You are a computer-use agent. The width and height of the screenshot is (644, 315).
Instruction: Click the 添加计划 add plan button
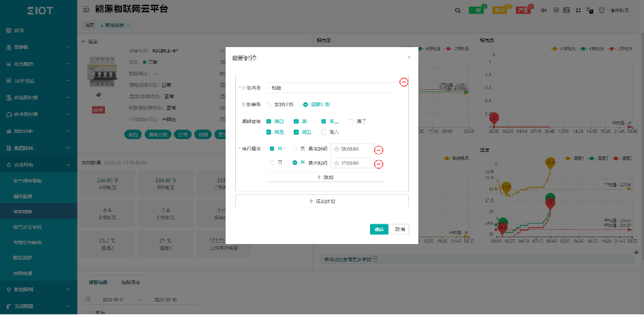coord(322,202)
